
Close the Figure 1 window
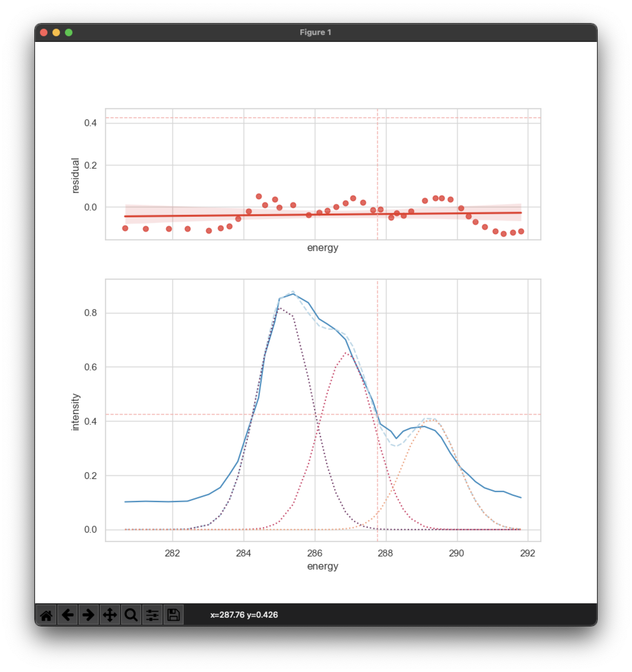(44, 32)
